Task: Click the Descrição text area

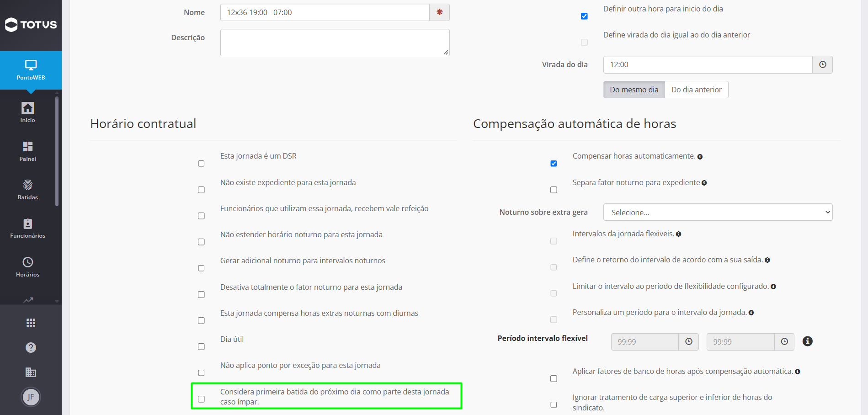Action: tap(335, 43)
